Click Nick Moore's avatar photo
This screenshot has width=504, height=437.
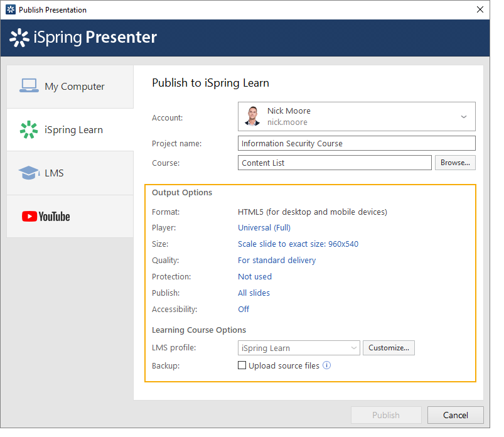click(252, 116)
